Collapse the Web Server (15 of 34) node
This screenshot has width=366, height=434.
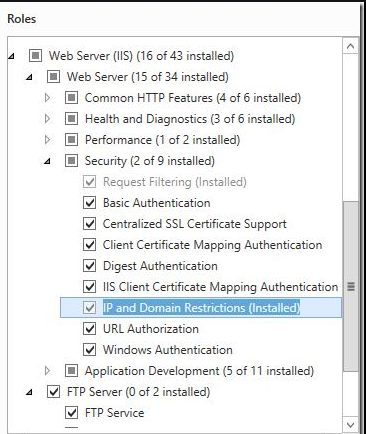(30, 78)
